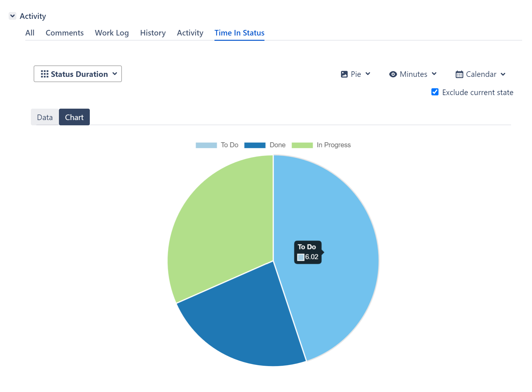532x392 pixels.
Task: Click the grid icon in Status Duration
Action: [44, 74]
